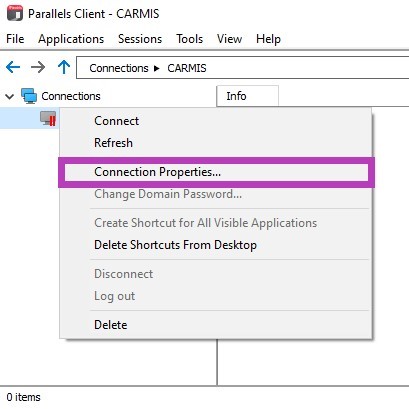The width and height of the screenshot is (409, 409).
Task: Click the Connections monitors icon
Action: click(x=29, y=96)
